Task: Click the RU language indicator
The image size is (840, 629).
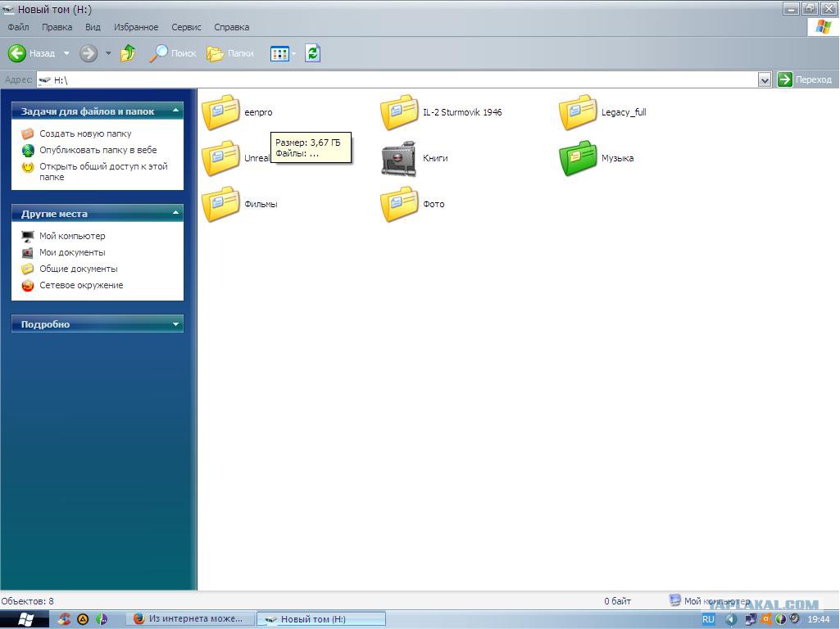Action: 708,619
